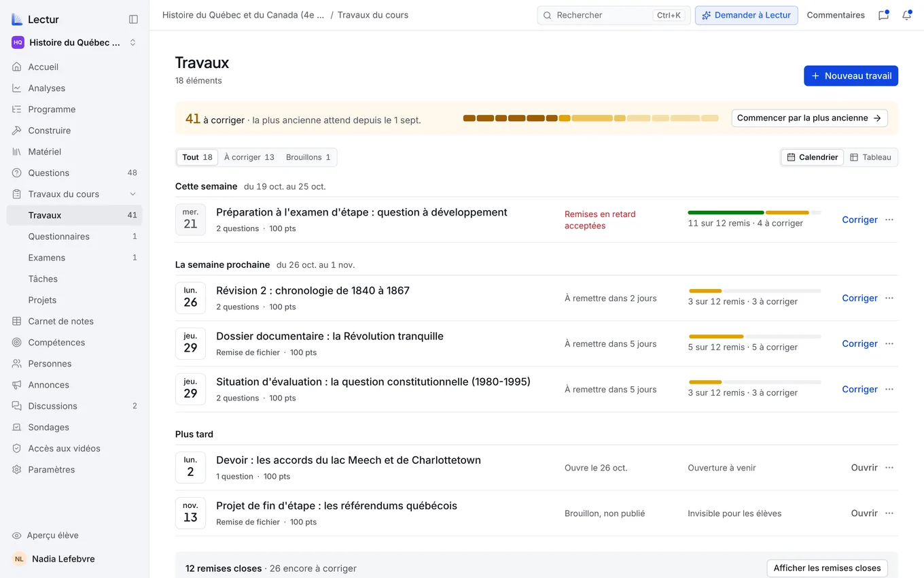Screen dimensions: 924x578
Task: Open Construire in the sidebar
Action: 74,130
